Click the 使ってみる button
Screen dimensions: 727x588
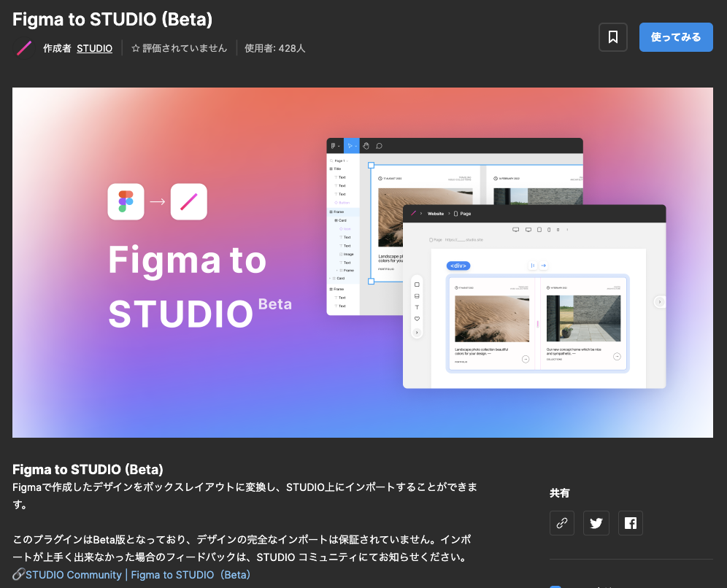[x=676, y=37]
